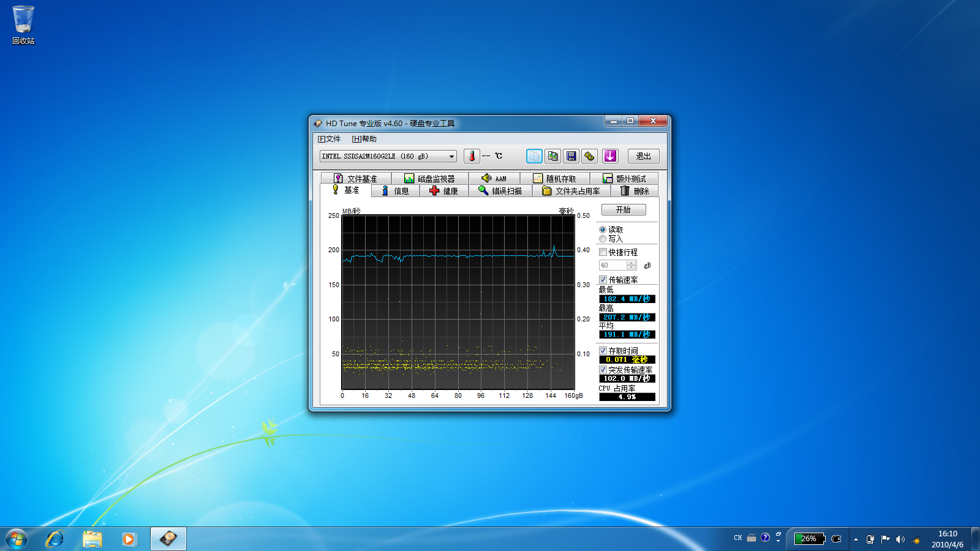980x551 pixels.
Task: Expand the INTEL SSDSA2M160G2LE drive dropdown
Action: click(451, 156)
